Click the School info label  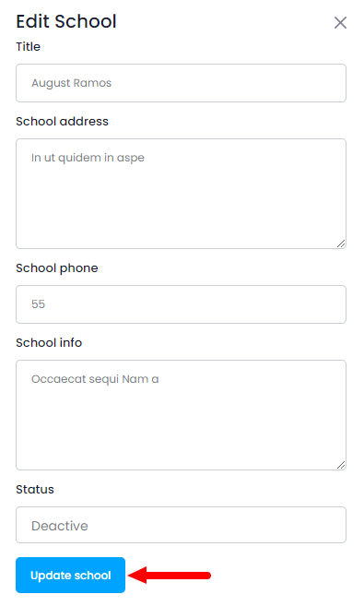click(49, 343)
